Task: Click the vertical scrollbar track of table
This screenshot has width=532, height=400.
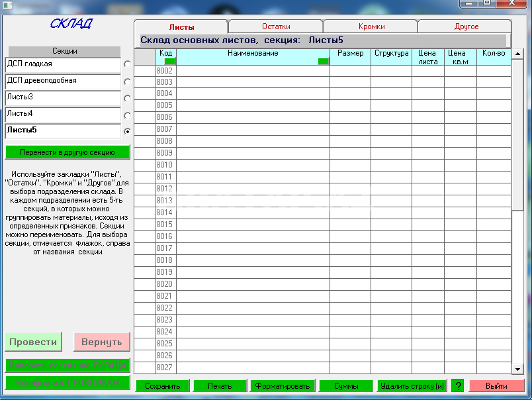Action: pyautogui.click(x=517, y=265)
